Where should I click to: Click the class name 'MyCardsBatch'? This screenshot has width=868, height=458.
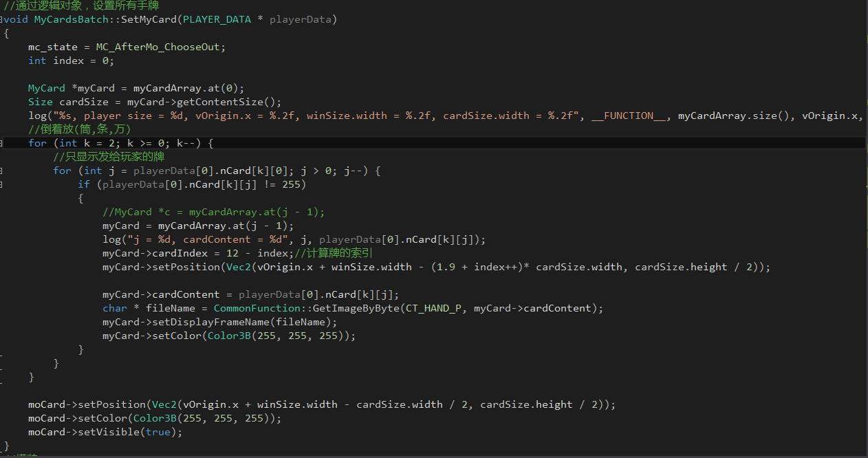click(x=71, y=19)
